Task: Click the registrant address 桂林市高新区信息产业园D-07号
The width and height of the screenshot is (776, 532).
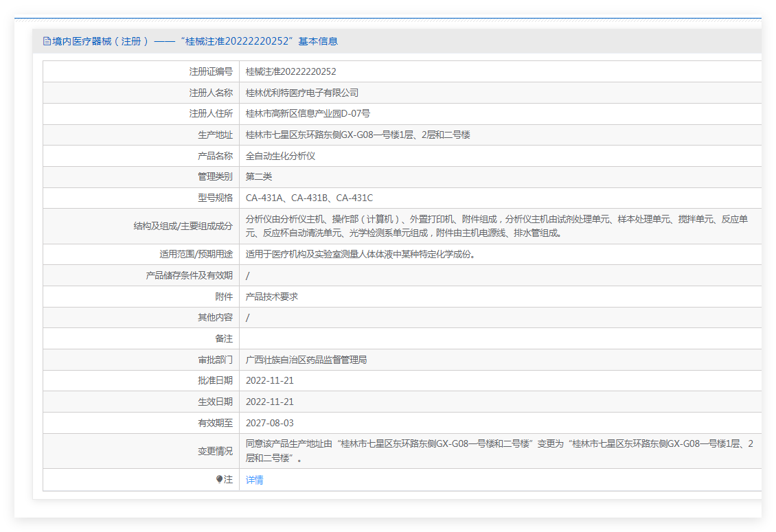Action: (308, 114)
